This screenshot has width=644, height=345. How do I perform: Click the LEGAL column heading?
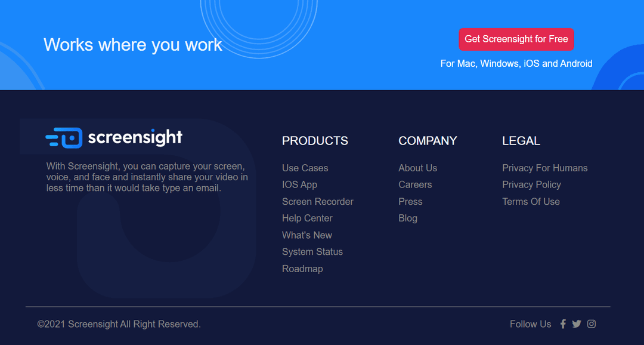[521, 141]
